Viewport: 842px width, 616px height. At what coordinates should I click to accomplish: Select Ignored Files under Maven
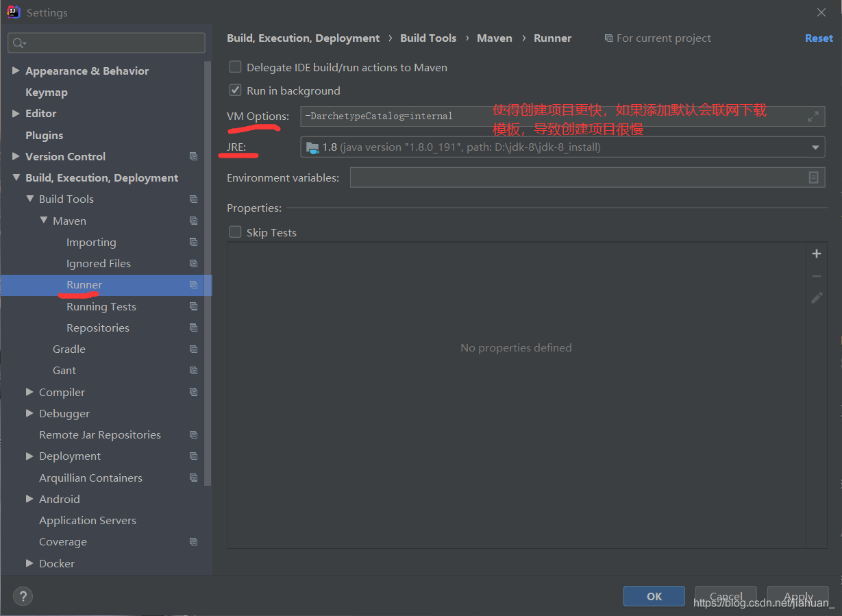(x=99, y=263)
